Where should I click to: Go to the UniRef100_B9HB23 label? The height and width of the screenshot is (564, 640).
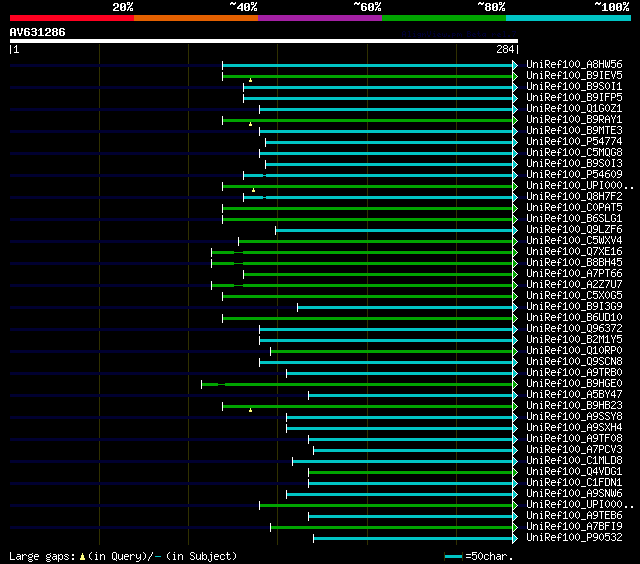click(574, 406)
